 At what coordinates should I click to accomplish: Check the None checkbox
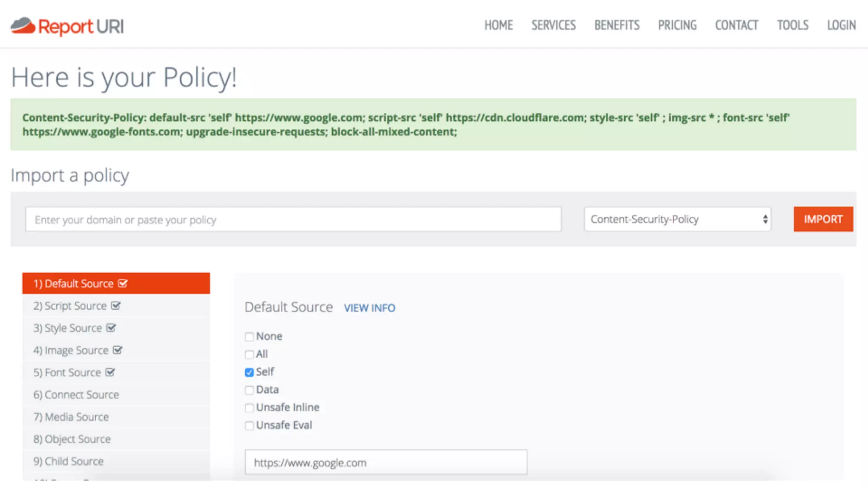[x=249, y=337]
